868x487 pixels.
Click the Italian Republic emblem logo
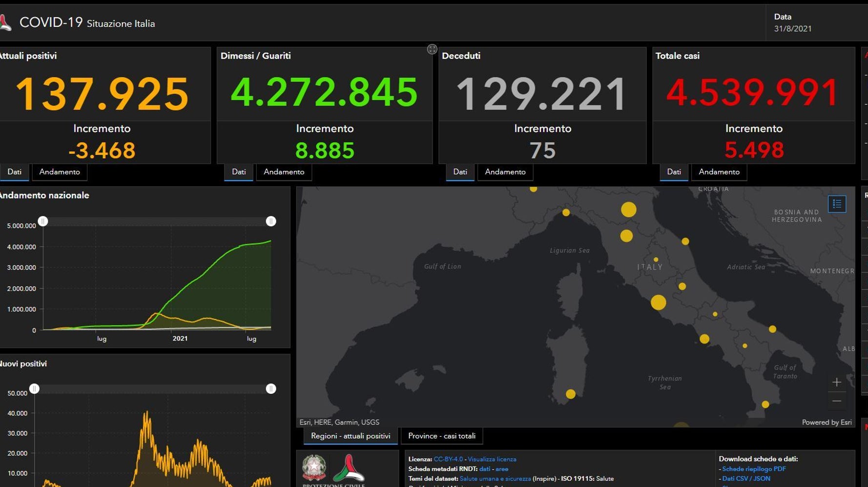[x=314, y=467]
